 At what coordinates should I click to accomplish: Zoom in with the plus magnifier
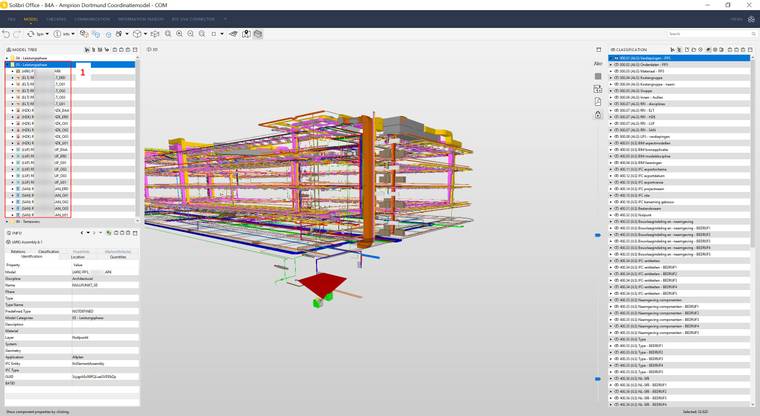(179, 34)
